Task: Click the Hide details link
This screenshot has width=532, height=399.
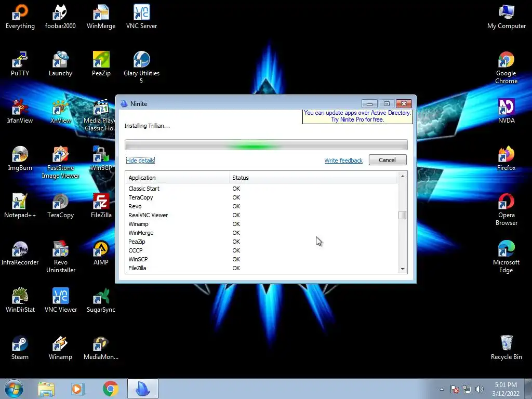Action: [140, 161]
